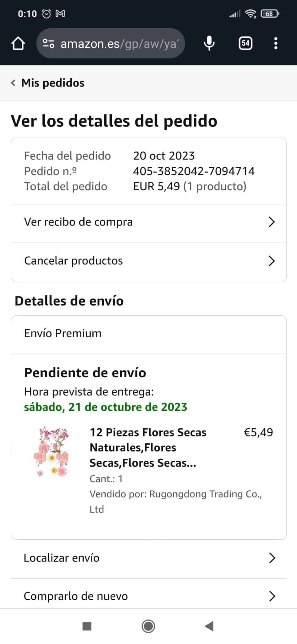Tap Localizar envío to track shipment
This screenshot has height=644, width=297.
coord(62,558)
